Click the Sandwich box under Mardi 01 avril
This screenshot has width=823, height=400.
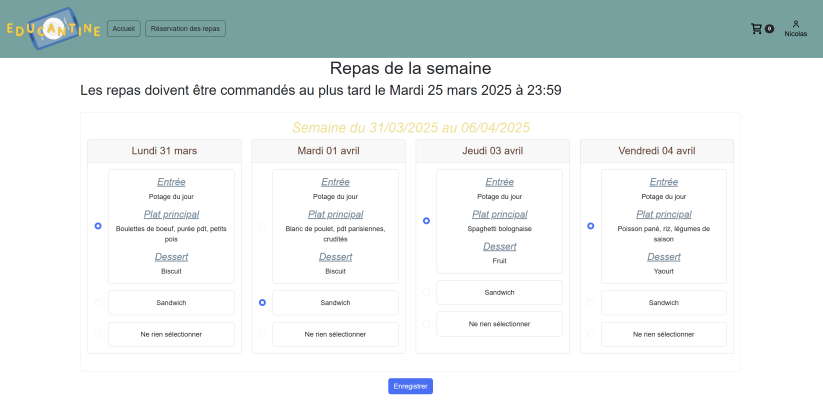(x=335, y=303)
